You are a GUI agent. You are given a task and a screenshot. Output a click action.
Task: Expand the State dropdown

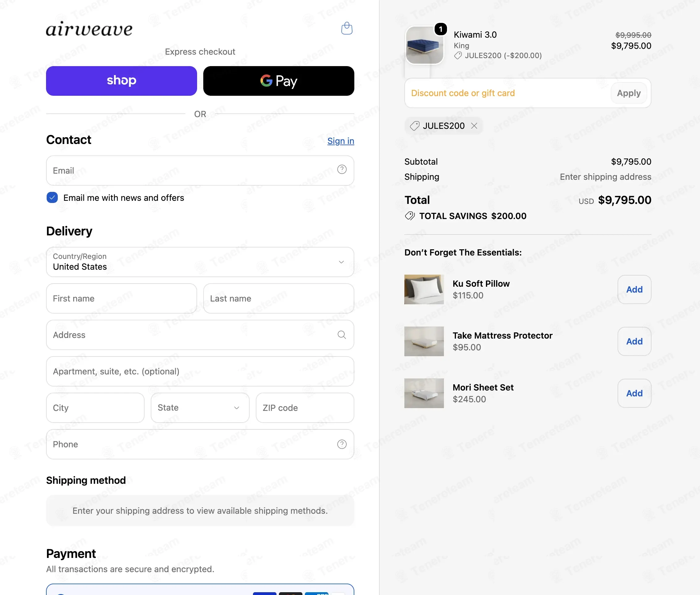click(200, 408)
